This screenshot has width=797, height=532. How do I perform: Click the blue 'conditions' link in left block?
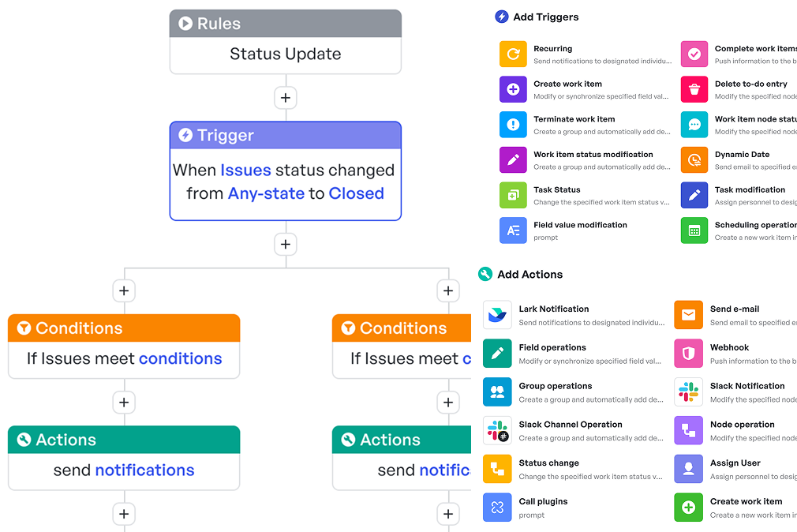pos(180,359)
